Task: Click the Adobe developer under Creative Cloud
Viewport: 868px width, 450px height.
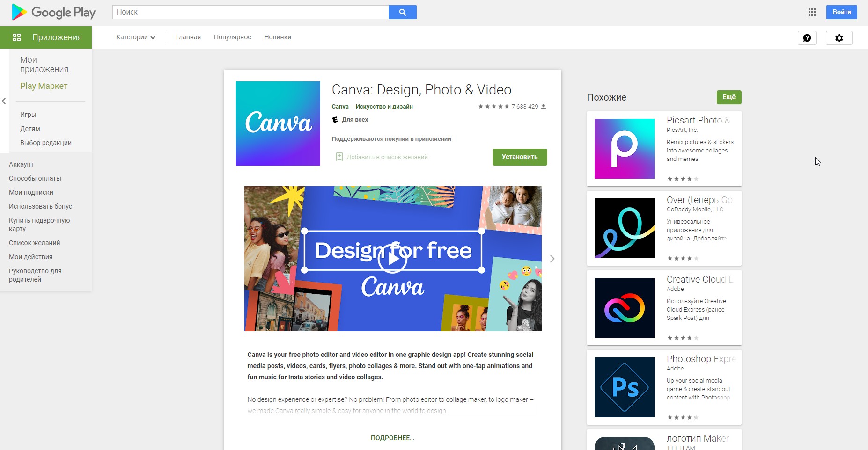Action: pos(675,289)
